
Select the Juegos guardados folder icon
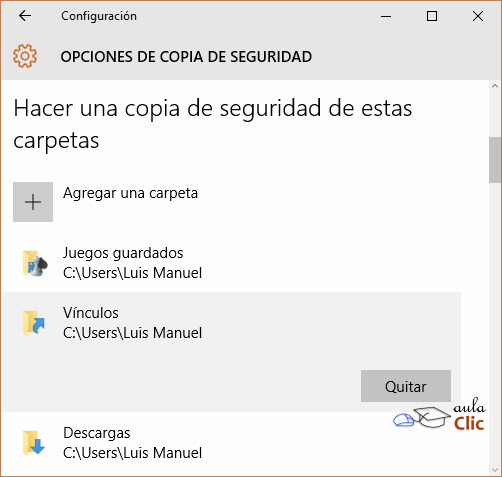pos(35,263)
